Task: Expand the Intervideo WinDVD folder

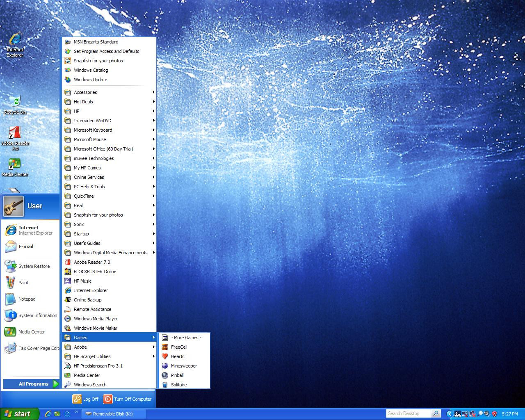Action: coord(109,121)
